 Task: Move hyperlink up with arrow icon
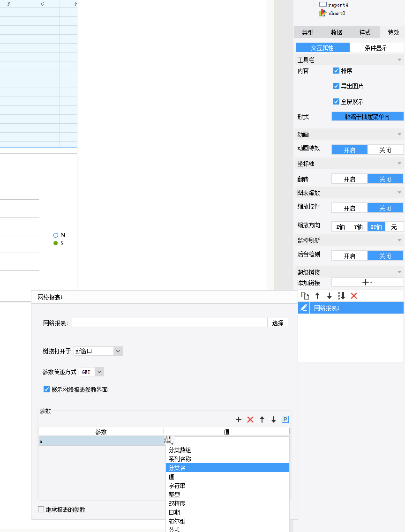point(317,296)
